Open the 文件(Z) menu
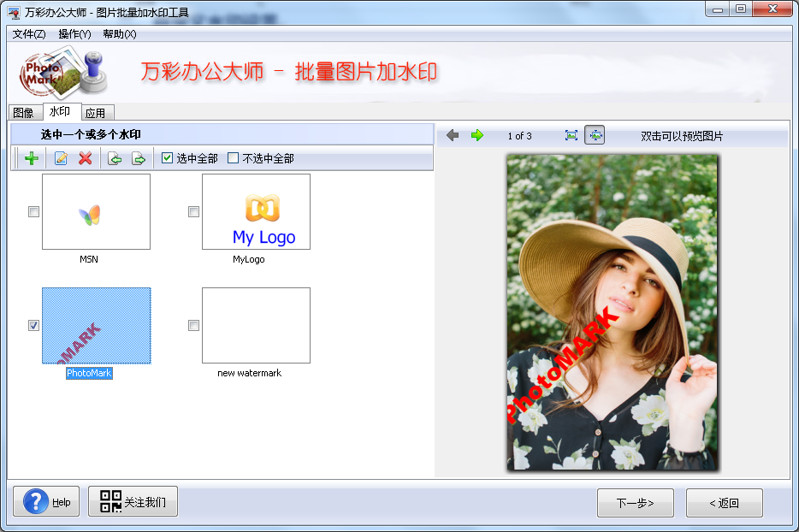The height and width of the screenshot is (532, 799). point(29,34)
